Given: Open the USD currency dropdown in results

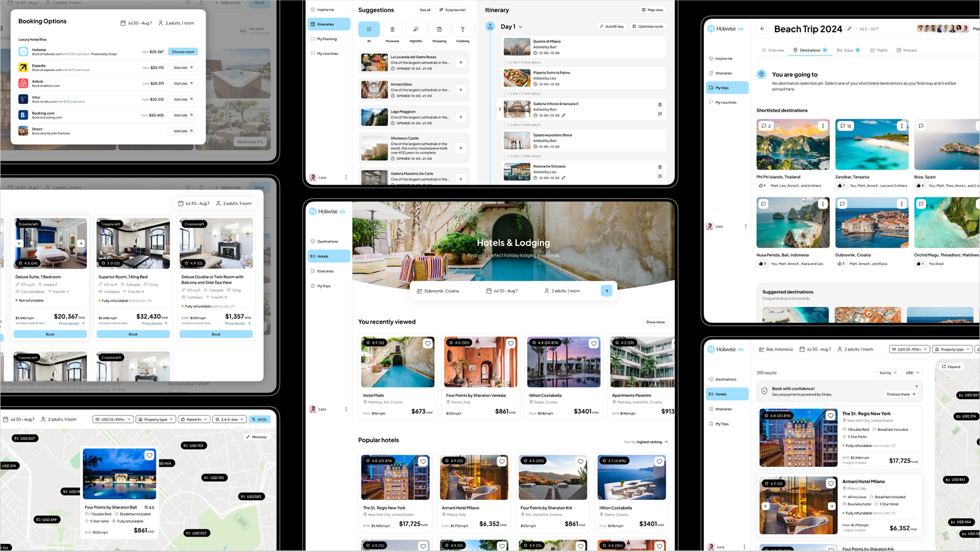Looking at the screenshot, I should (x=912, y=372).
